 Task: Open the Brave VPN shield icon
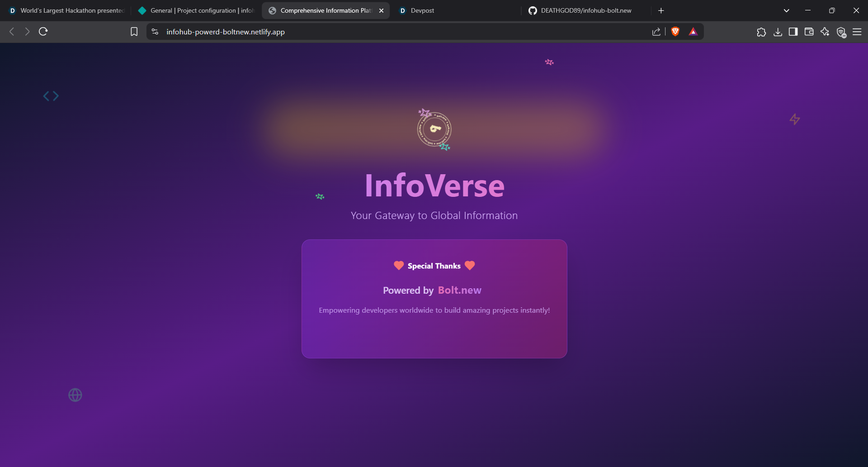[x=841, y=33]
